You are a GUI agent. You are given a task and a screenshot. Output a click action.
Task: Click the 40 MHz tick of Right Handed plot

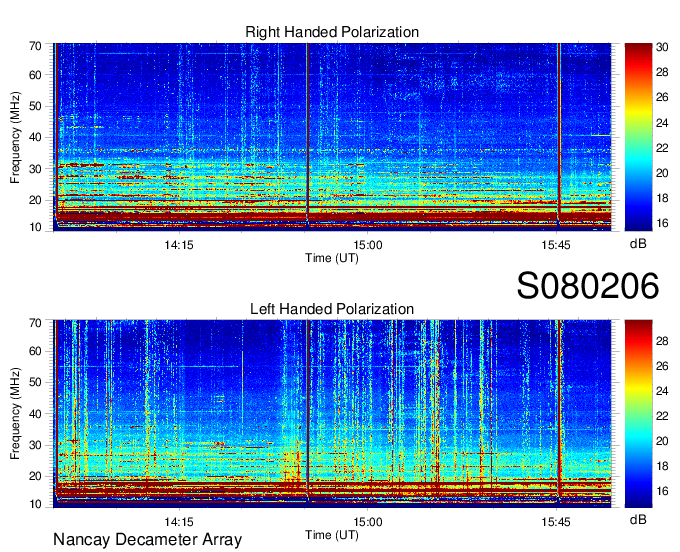[x=36, y=137]
